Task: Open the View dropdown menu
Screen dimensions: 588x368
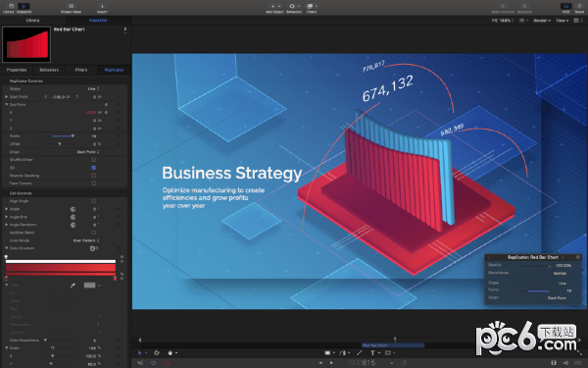Action: 563,21
